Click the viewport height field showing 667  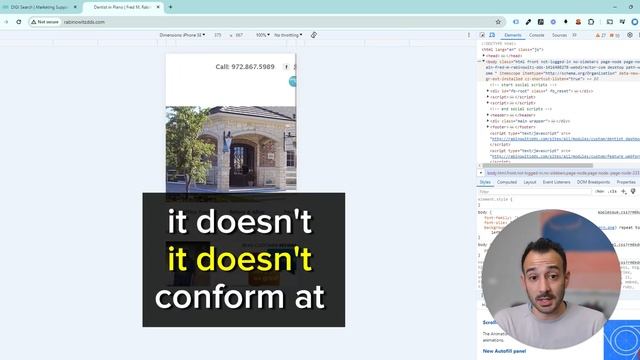(x=239, y=35)
